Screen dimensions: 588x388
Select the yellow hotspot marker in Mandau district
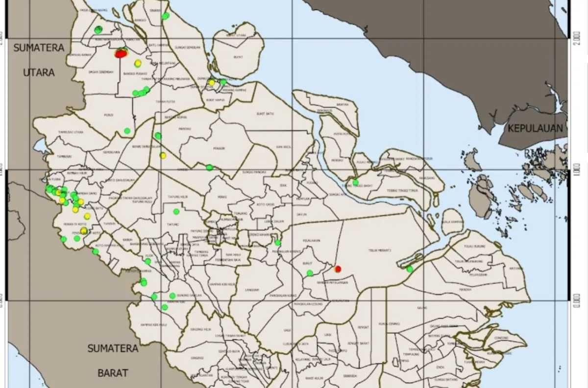[x=163, y=156]
